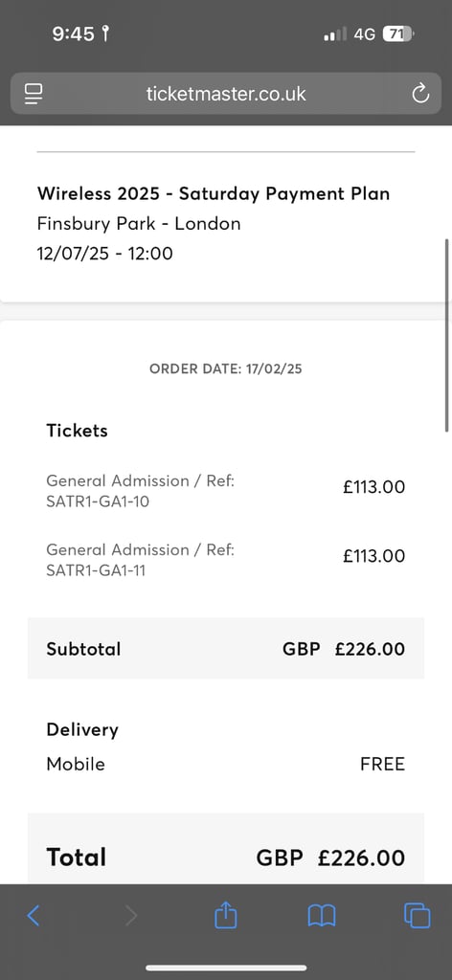This screenshot has height=980, width=452.
Task: Go back with the left arrow
Action: (34, 916)
